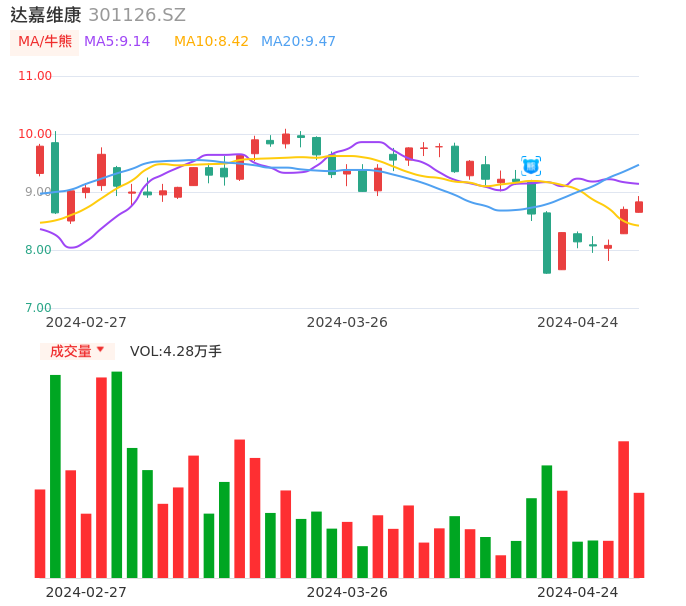Click the 2024-02-27 date below the price chart
This screenshot has height=606, width=686.
[x=86, y=322]
